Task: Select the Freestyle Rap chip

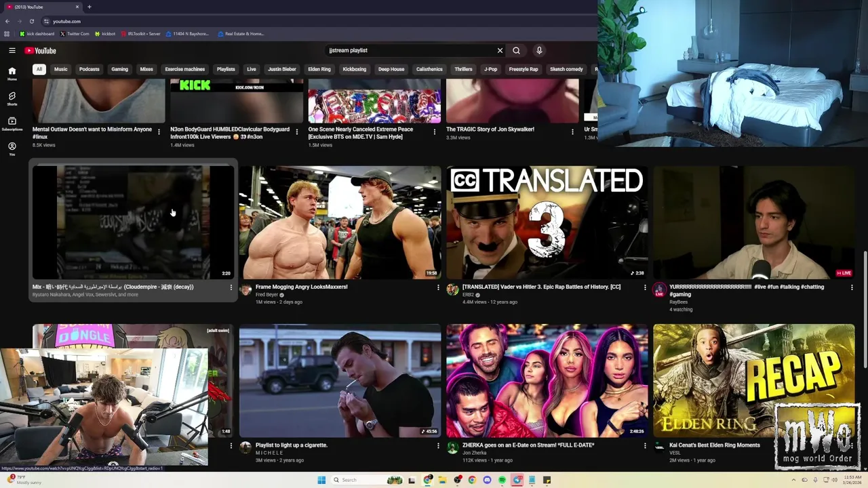Action: pyautogui.click(x=524, y=69)
